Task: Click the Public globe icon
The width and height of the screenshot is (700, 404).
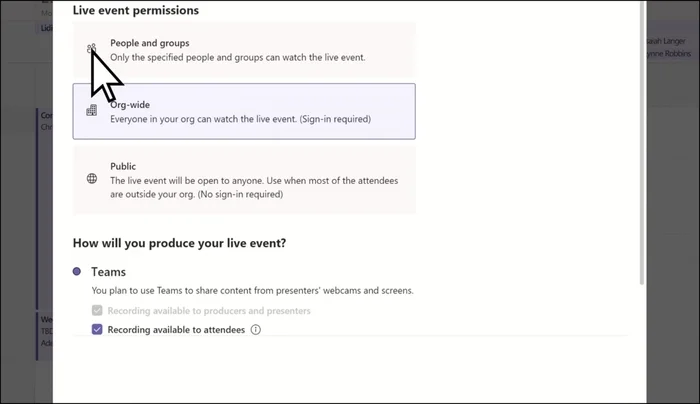Action: (x=92, y=179)
